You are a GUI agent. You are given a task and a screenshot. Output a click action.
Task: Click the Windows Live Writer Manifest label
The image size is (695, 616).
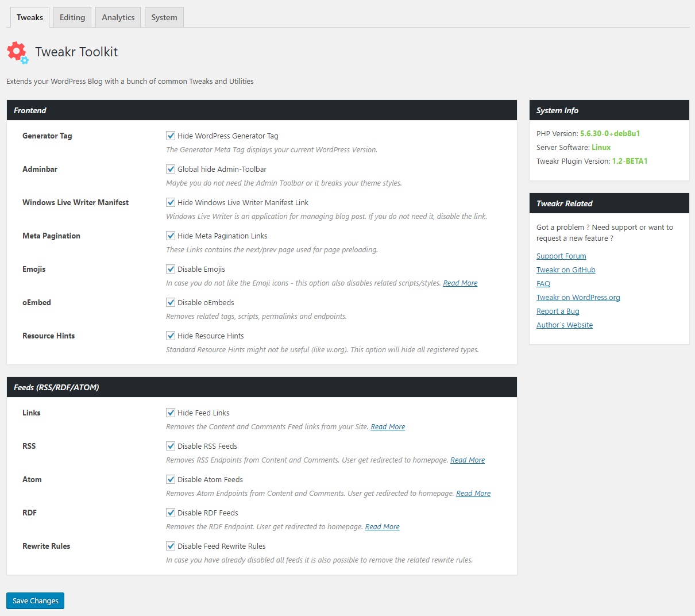pos(75,202)
